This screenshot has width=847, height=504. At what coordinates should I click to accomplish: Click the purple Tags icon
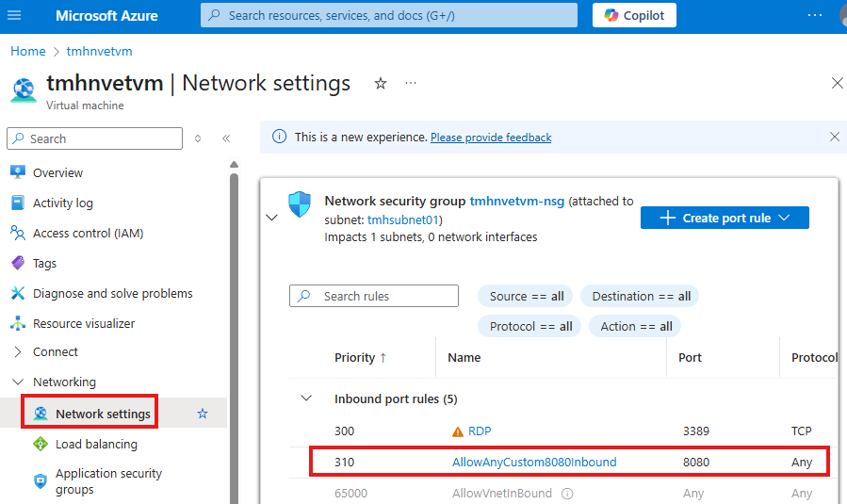coord(18,263)
